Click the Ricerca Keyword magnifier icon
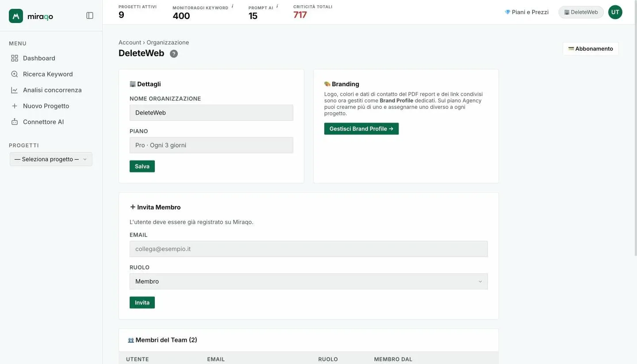The width and height of the screenshot is (637, 364). click(x=15, y=74)
